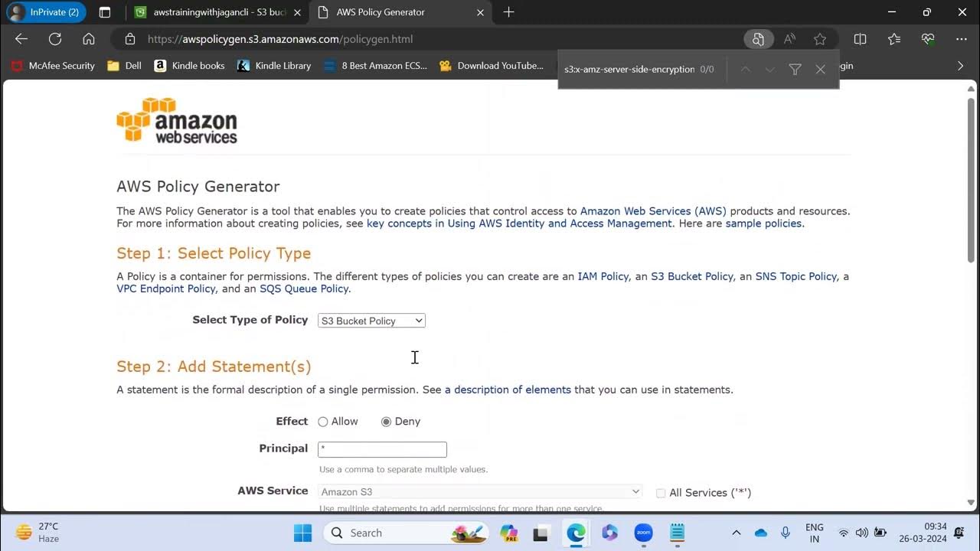Open the Kindle Library bookmark
Viewport: 980px width, 551px height.
pos(274,66)
